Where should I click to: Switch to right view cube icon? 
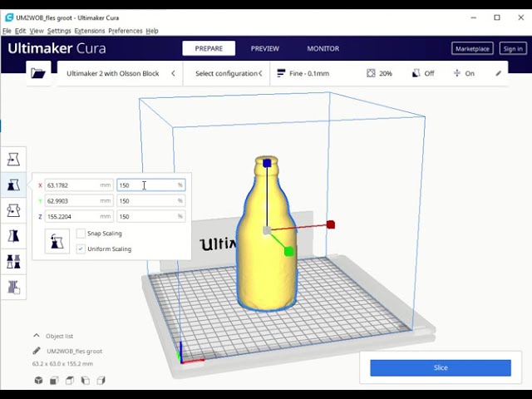(x=101, y=381)
